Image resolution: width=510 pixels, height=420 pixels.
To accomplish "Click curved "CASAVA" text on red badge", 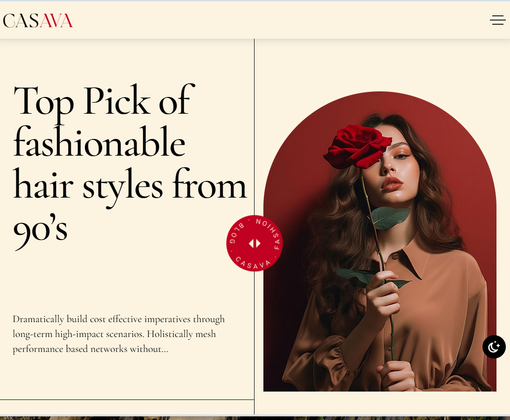I will 253,264.
